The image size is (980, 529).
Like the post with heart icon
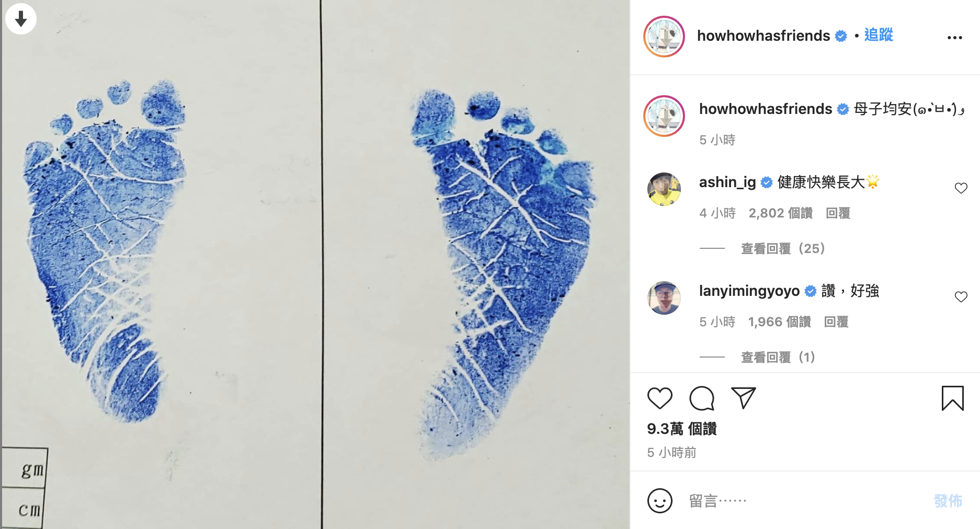[x=659, y=398]
